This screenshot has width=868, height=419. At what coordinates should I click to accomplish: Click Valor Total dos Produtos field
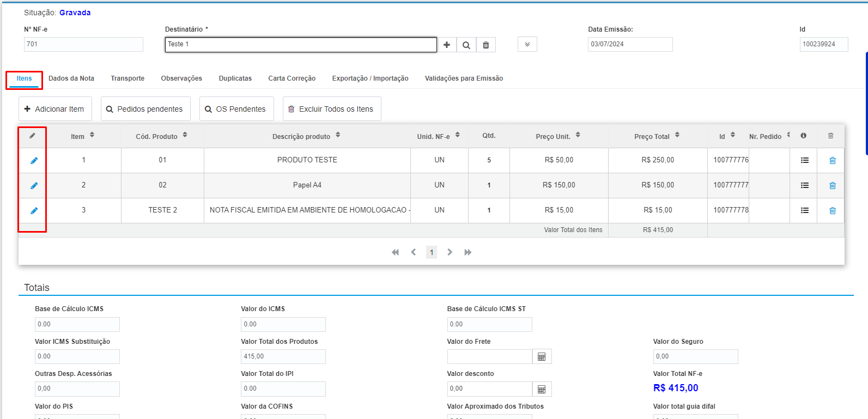tap(283, 356)
